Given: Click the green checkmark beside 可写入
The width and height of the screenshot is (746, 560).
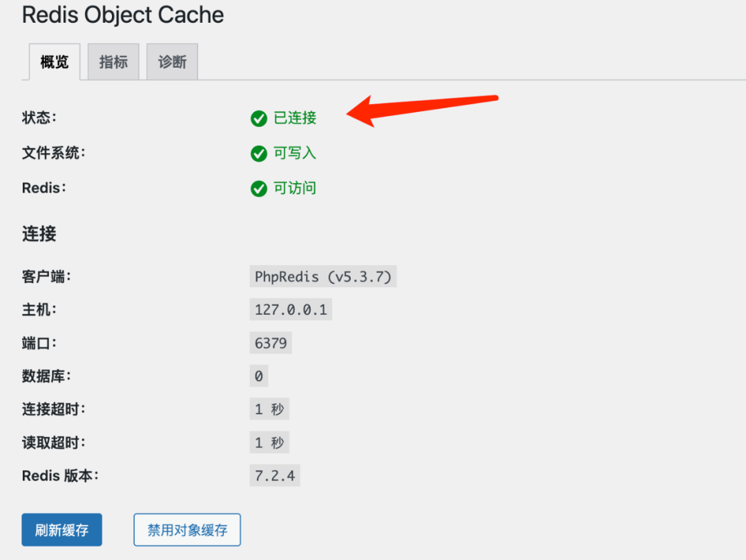Looking at the screenshot, I should 259,153.
